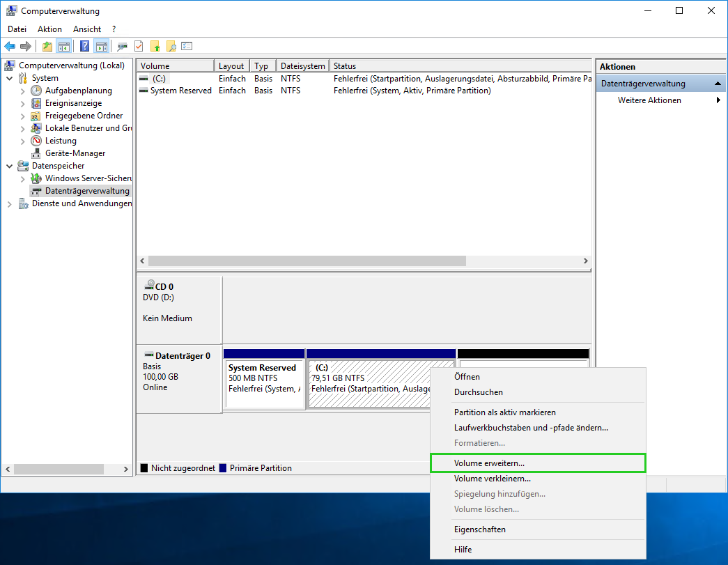
Task: Click the volume list horizontal scrollbar right arrow
Action: (585, 261)
